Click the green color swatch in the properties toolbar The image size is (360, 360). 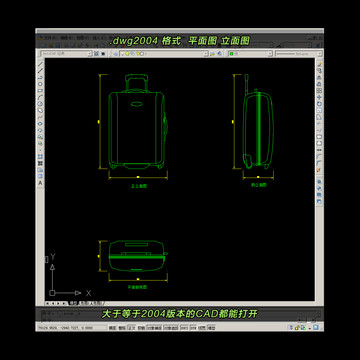231,53
